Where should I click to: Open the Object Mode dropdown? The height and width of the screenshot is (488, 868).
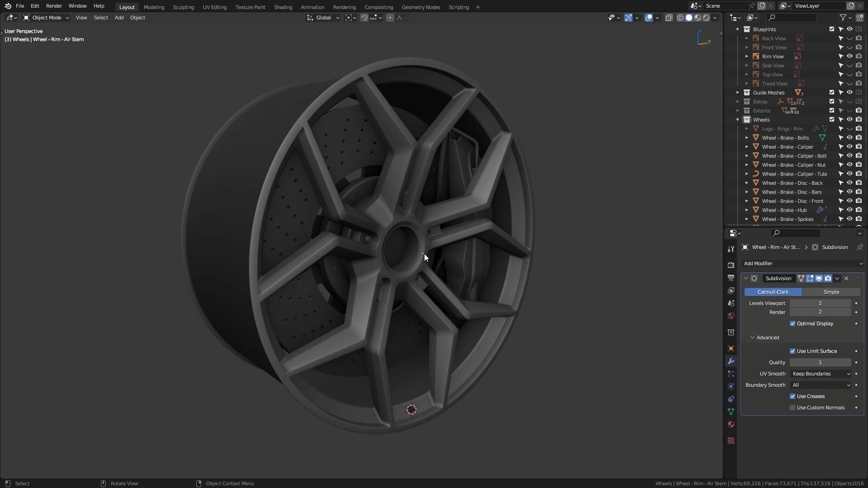tap(46, 18)
